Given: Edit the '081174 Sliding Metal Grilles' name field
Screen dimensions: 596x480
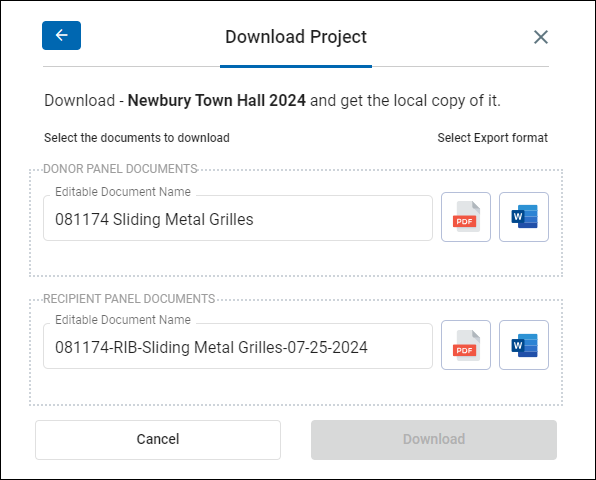Looking at the screenshot, I should coord(238,218).
